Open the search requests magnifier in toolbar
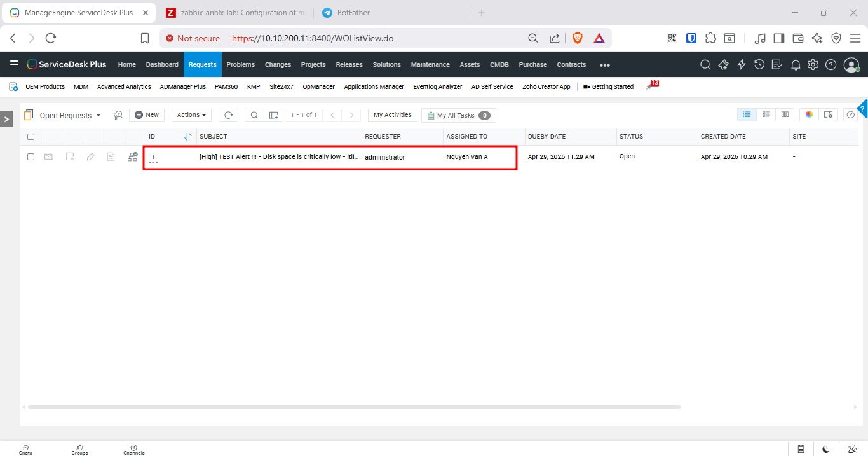This screenshot has height=456, width=868. [254, 115]
